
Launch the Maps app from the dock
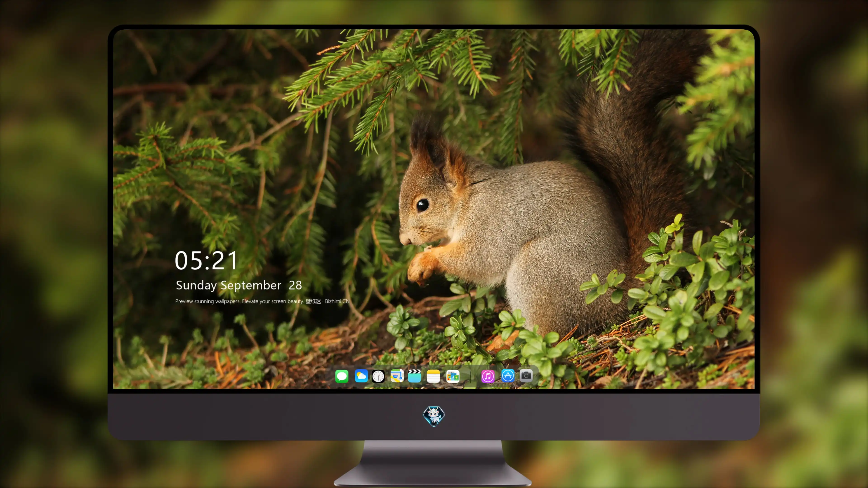(397, 376)
